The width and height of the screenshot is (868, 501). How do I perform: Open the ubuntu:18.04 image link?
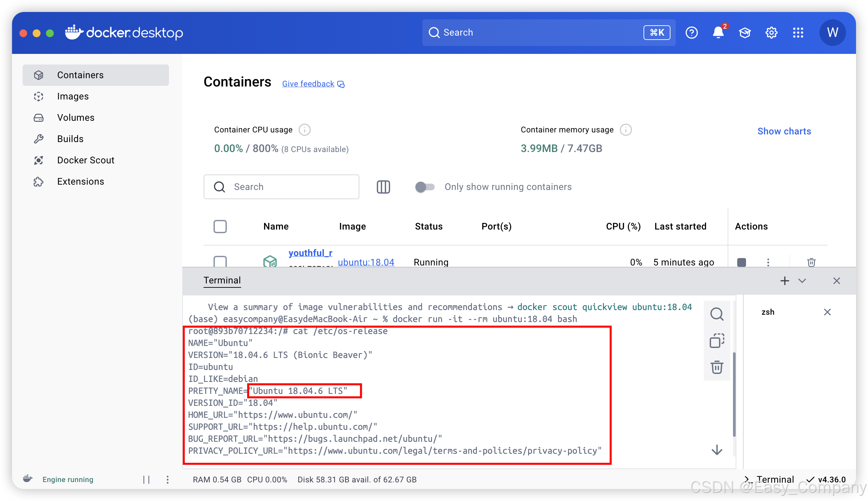[x=366, y=262]
